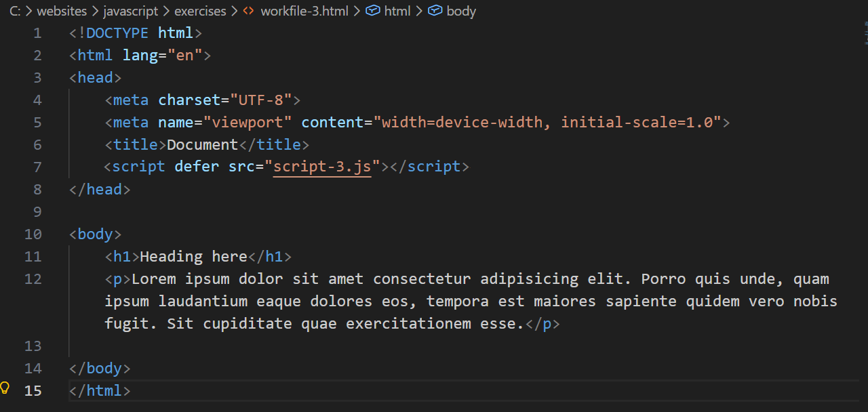Follow the script-3.js source link
Screen dimensions: 868x412
[322, 167]
